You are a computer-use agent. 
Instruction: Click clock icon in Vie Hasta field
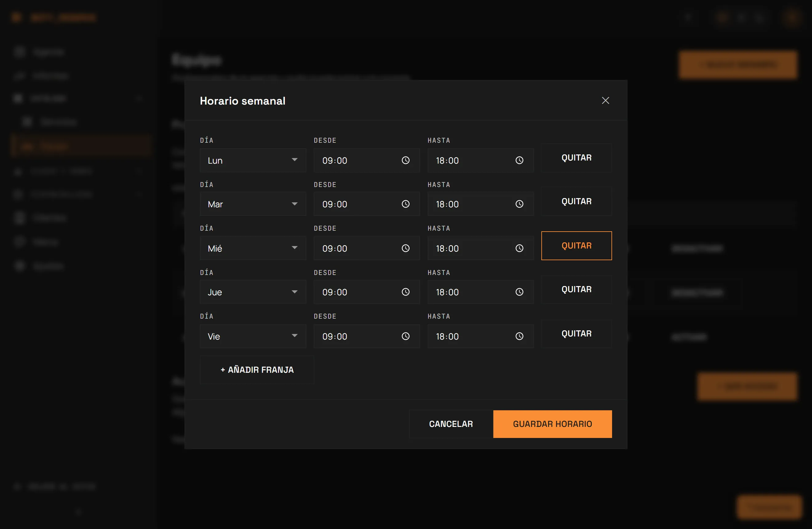click(x=519, y=336)
